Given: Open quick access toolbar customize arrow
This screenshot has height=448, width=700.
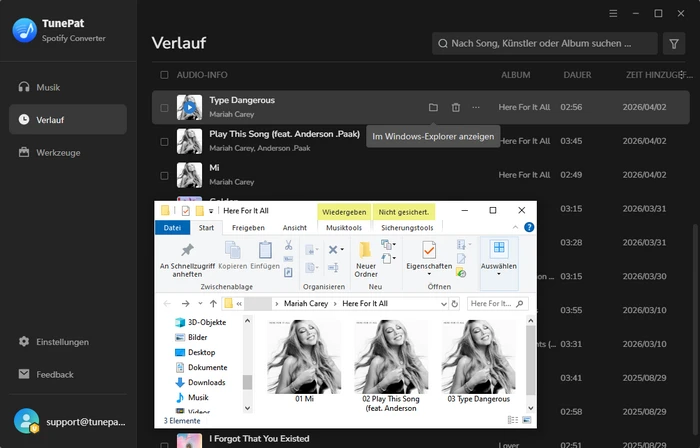Looking at the screenshot, I should coord(211,211).
